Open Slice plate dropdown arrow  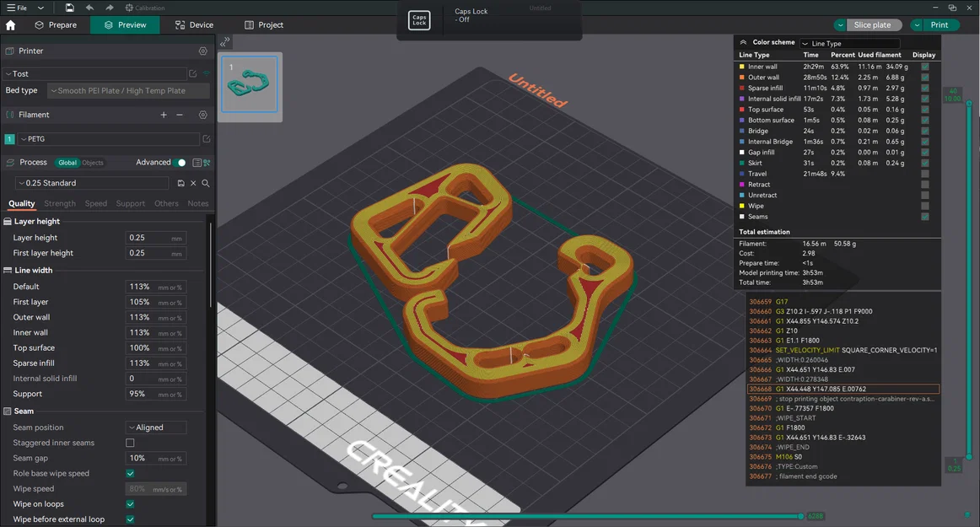click(840, 25)
